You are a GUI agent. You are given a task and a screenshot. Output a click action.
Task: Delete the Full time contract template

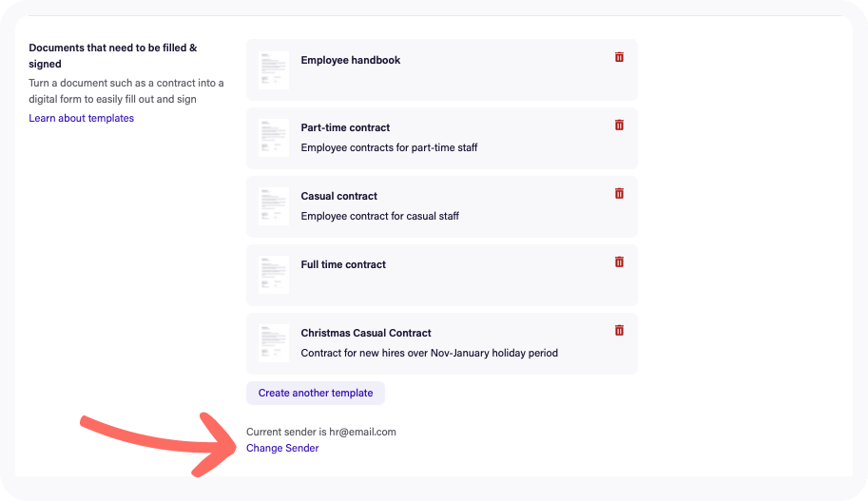click(x=619, y=261)
